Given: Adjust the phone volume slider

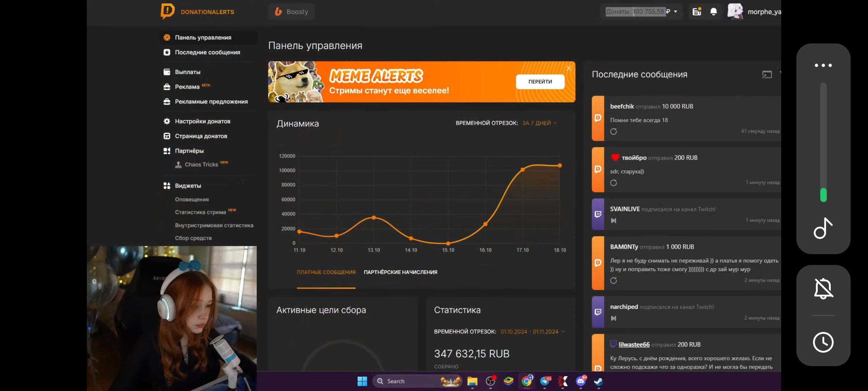Looking at the screenshot, I should tap(823, 142).
